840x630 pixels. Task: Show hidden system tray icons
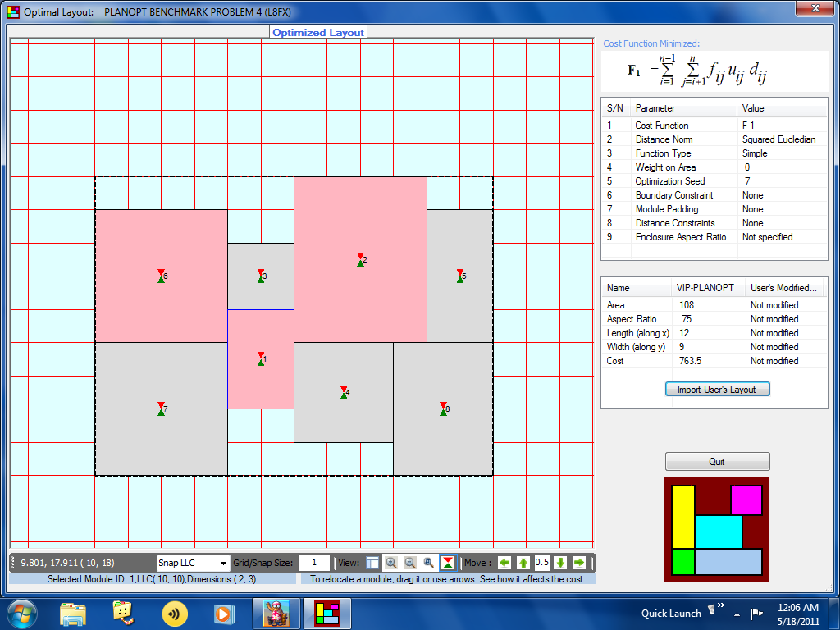737,614
